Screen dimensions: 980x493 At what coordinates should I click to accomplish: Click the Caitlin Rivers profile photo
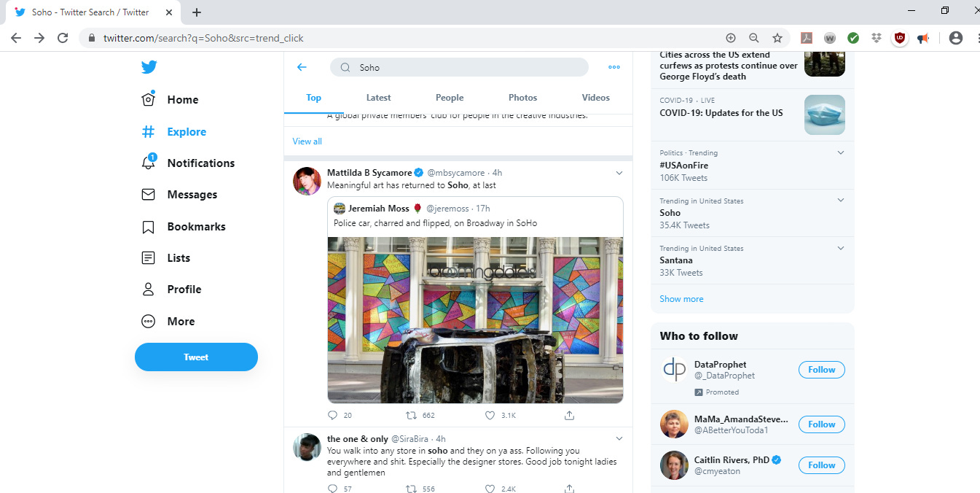coord(674,465)
